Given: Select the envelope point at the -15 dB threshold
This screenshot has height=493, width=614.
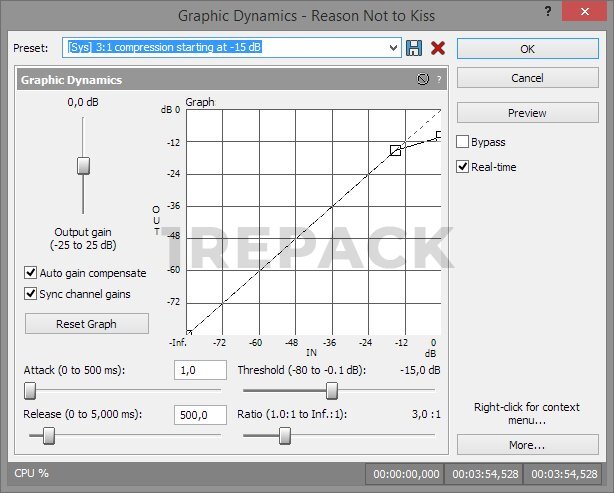Looking at the screenshot, I should 396,150.
